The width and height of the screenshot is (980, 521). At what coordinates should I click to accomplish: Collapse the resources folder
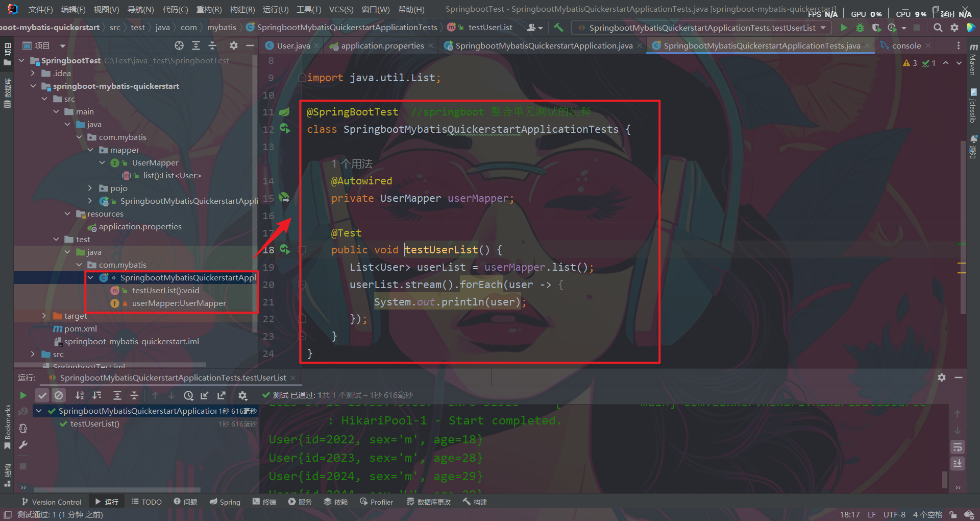point(67,214)
